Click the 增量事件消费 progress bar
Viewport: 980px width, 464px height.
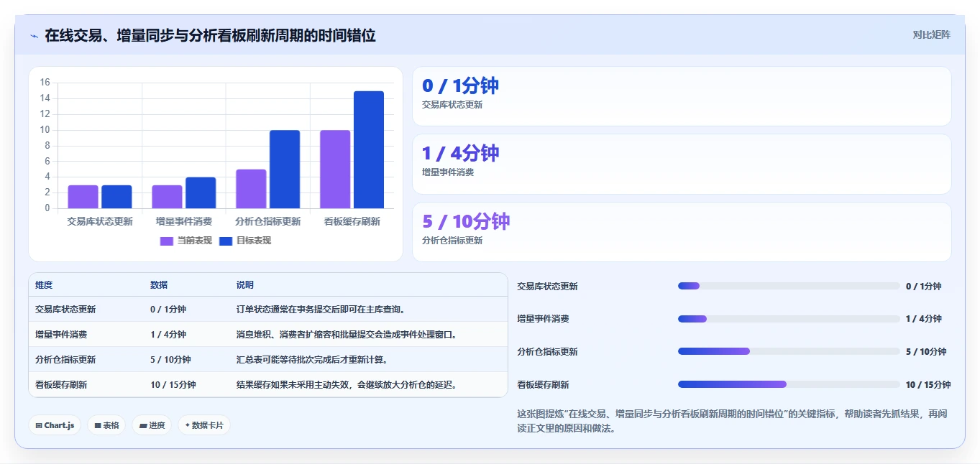[789, 319]
